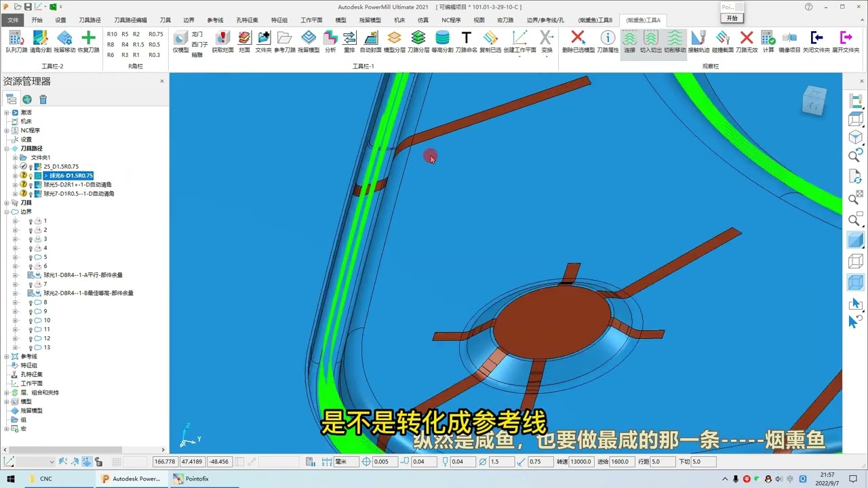The height and width of the screenshot is (488, 868).
Task: Toggle the 切入切出 leads display button
Action: (x=651, y=43)
